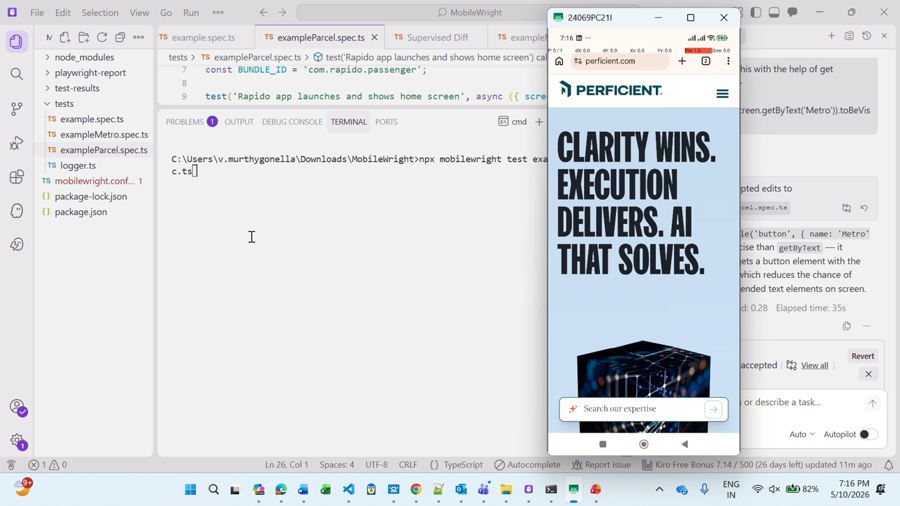The width and height of the screenshot is (900, 506).
Task: Open the Run menu
Action: [x=191, y=12]
